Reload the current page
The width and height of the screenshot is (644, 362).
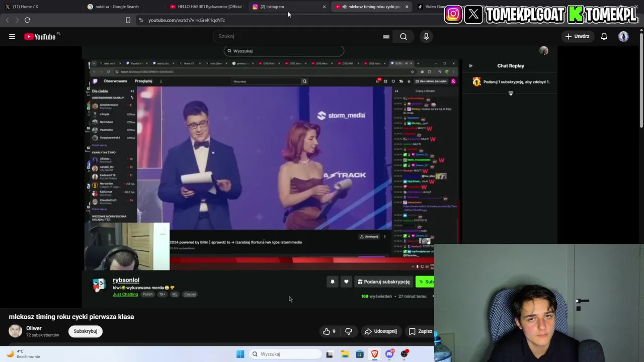(x=27, y=20)
